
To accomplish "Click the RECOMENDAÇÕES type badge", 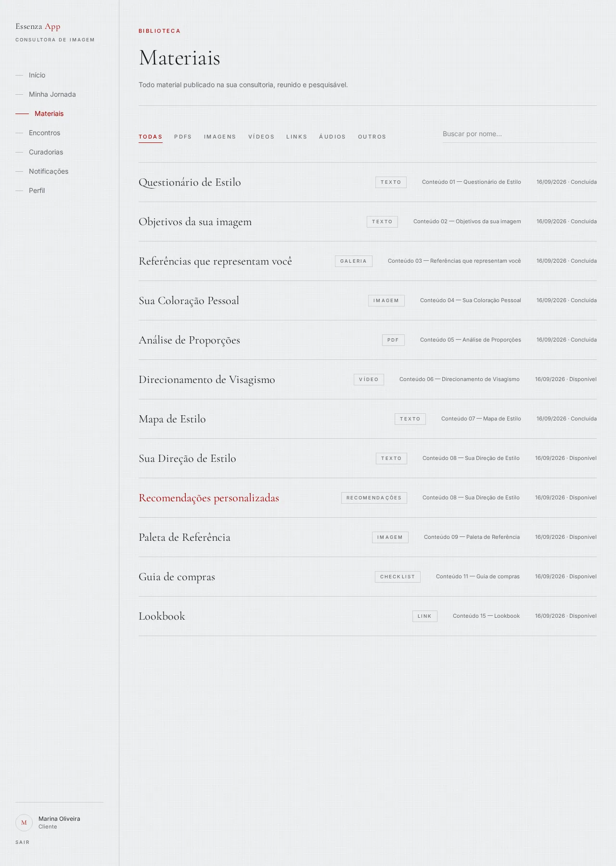I will [x=374, y=498].
